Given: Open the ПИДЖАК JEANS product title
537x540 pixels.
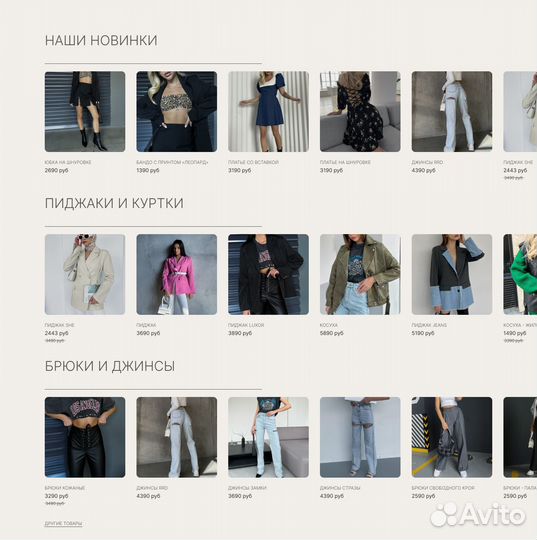Looking at the screenshot, I should 429,325.
